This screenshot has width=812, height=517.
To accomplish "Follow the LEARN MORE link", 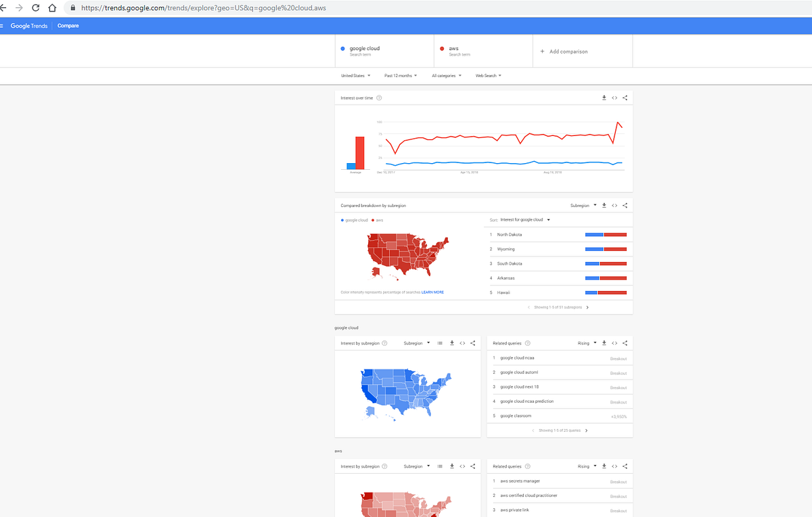I will [x=433, y=292].
